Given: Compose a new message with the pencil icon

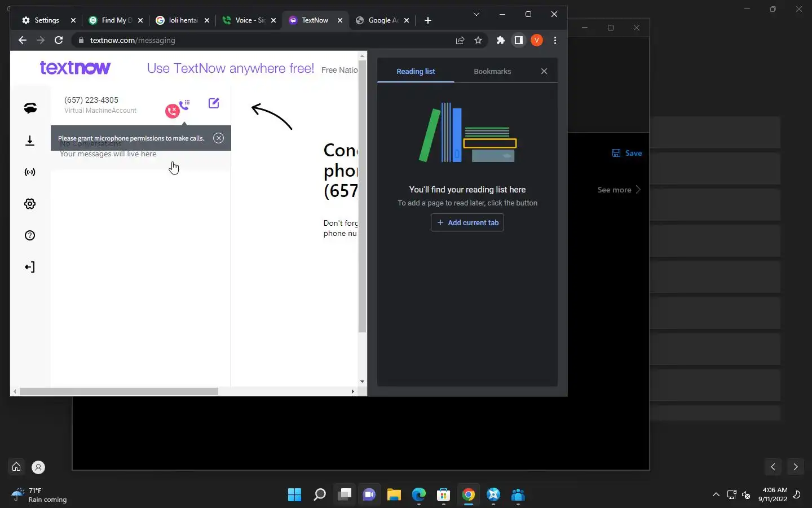Looking at the screenshot, I should click(214, 103).
